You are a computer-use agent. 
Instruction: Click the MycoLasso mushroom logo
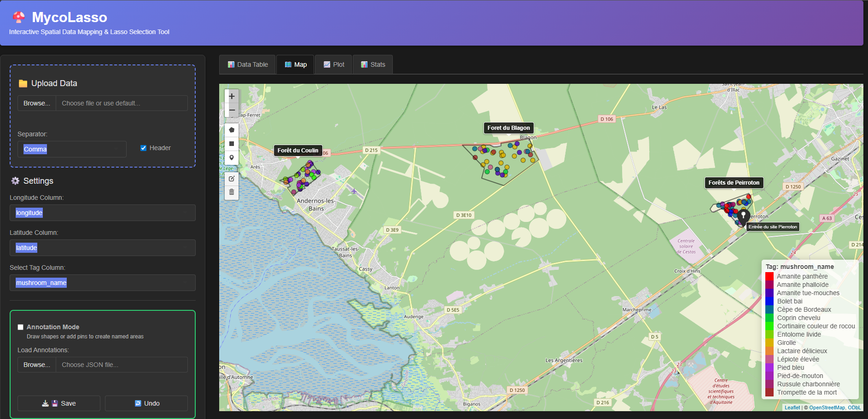[18, 17]
